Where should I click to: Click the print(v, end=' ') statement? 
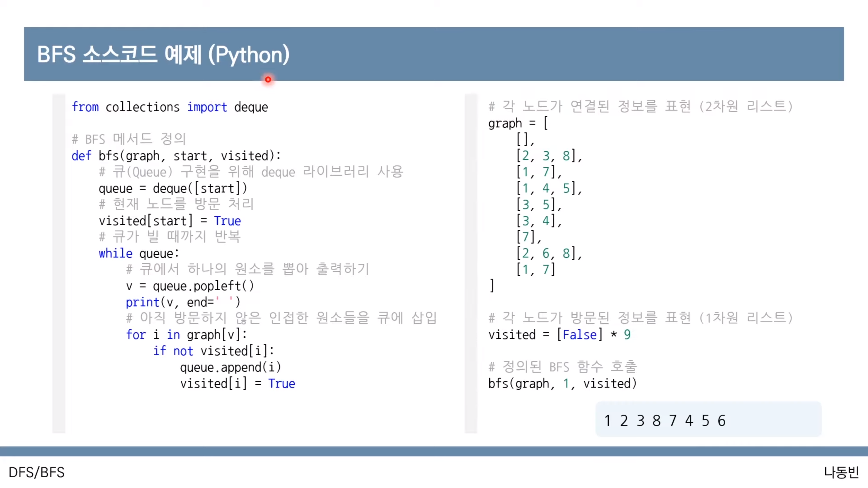pyautogui.click(x=183, y=302)
